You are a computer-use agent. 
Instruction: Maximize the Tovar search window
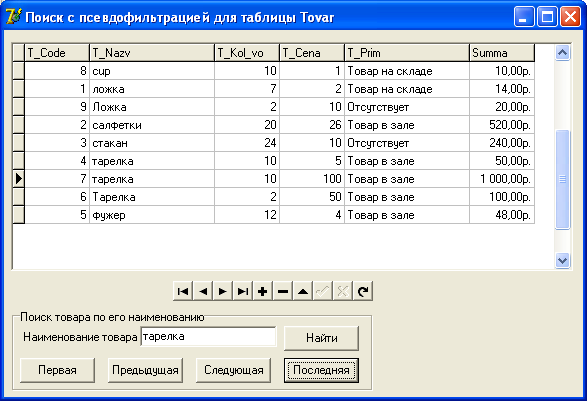pos(547,17)
